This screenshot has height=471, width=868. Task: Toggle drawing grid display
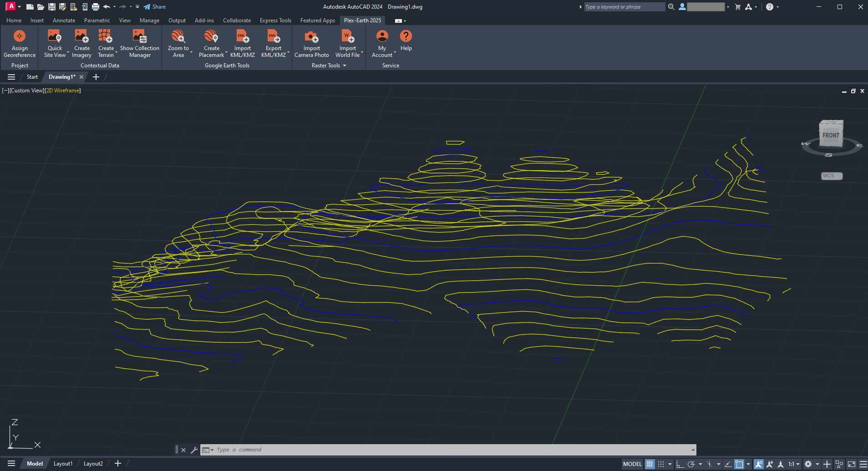pyautogui.click(x=650, y=464)
